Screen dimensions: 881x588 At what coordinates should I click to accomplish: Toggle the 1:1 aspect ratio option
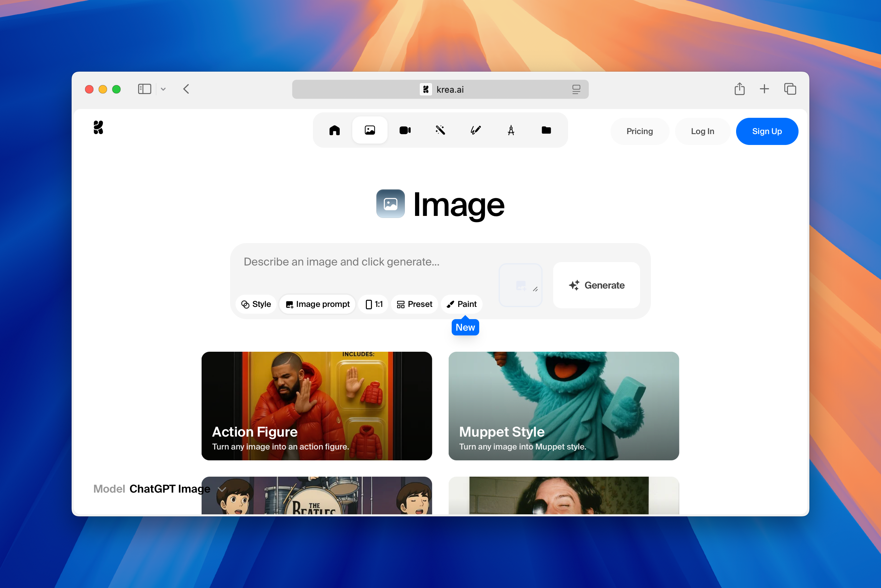pyautogui.click(x=373, y=304)
